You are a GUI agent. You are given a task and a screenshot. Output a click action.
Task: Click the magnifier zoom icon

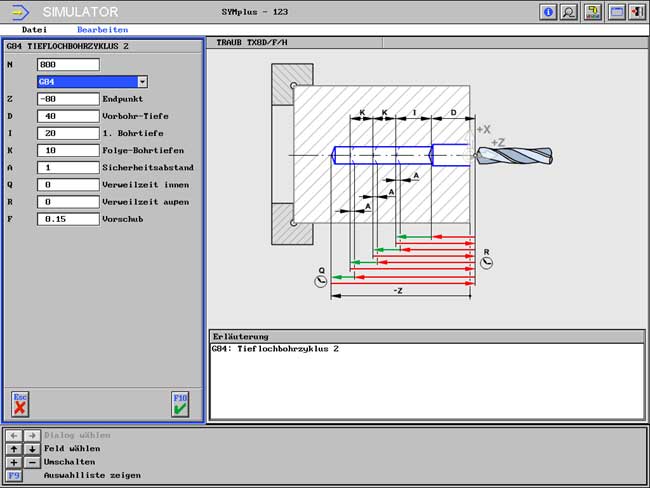coord(569,12)
